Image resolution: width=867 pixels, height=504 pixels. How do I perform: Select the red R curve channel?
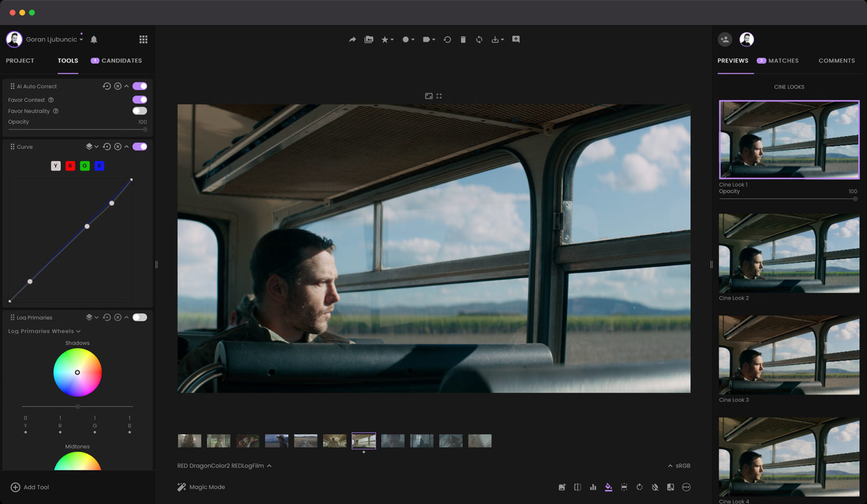coord(70,166)
